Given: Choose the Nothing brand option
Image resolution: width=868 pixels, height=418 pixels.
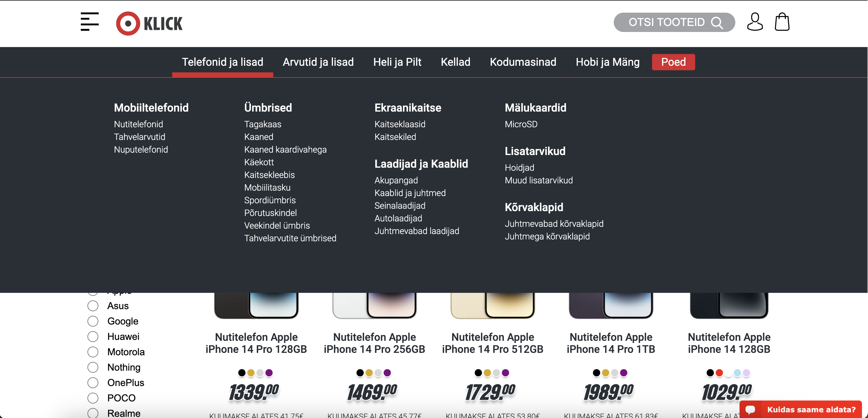Looking at the screenshot, I should pos(92,367).
